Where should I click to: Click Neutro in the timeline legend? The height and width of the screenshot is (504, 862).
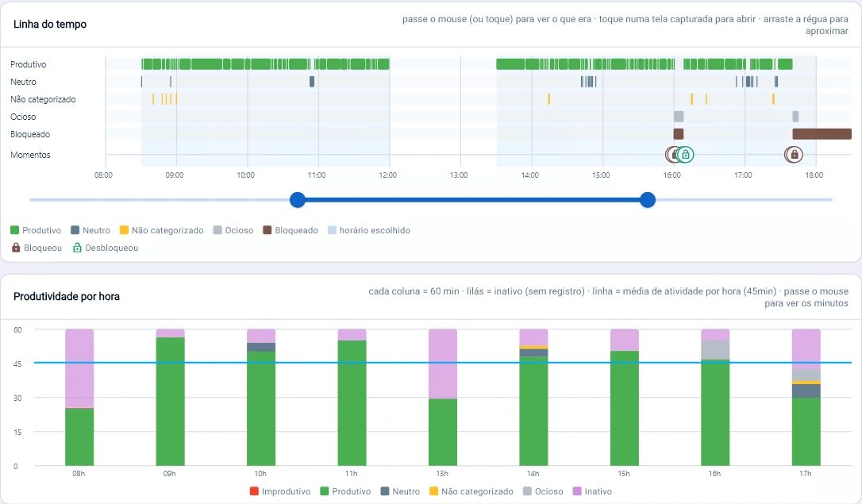pyautogui.click(x=90, y=230)
